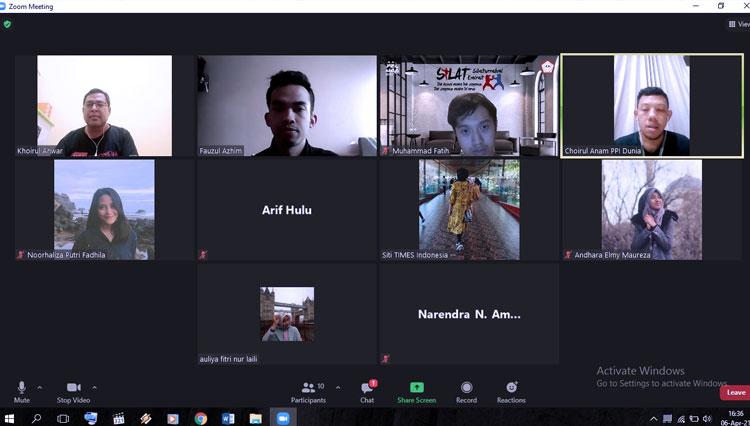
Task: Start recording with Record button
Action: (466, 392)
